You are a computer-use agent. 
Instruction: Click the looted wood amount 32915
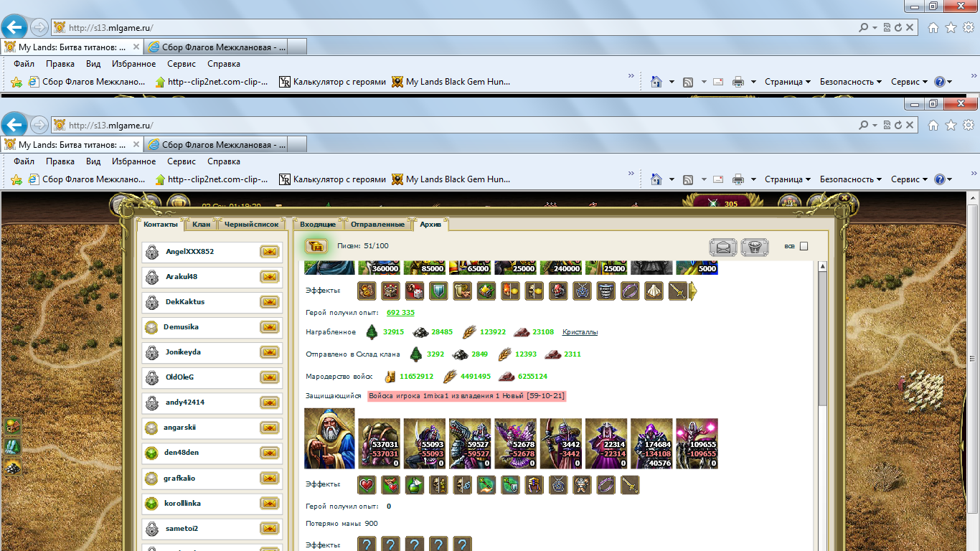coord(394,332)
